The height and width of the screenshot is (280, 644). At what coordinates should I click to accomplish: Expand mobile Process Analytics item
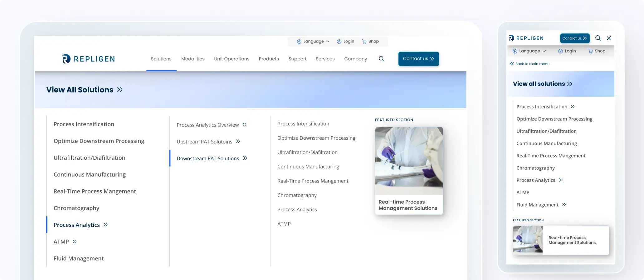coord(561,180)
